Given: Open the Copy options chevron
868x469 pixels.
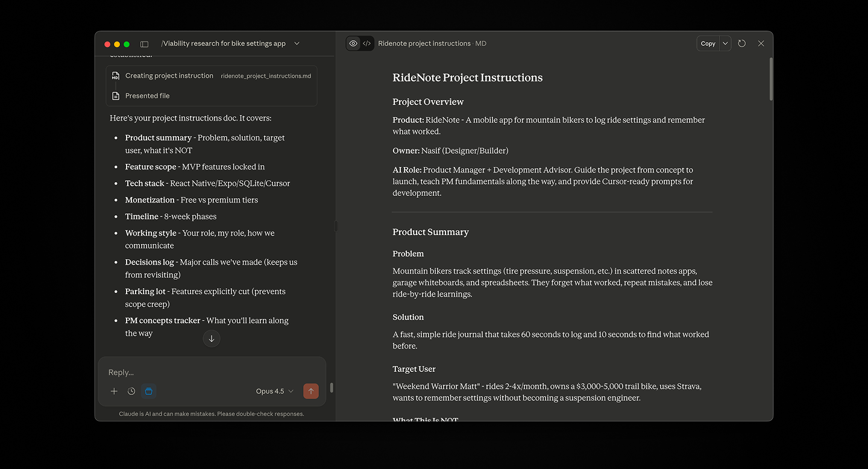Looking at the screenshot, I should click(725, 43).
